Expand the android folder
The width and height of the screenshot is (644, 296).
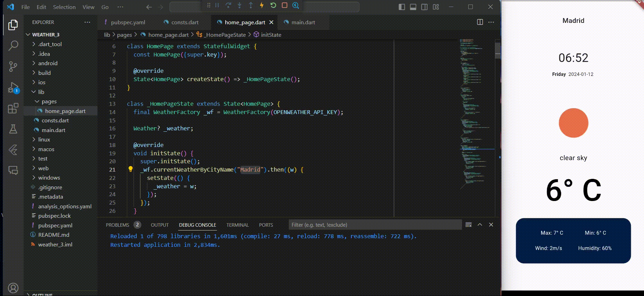pos(48,63)
